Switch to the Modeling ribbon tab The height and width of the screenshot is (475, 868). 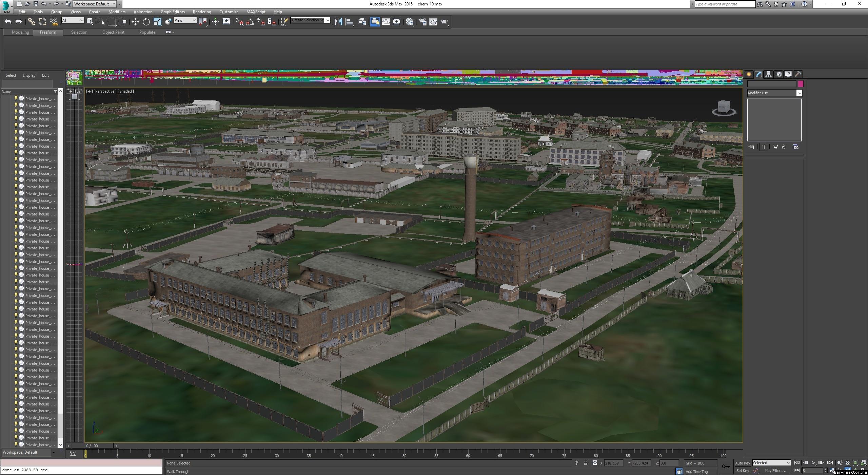coord(20,32)
